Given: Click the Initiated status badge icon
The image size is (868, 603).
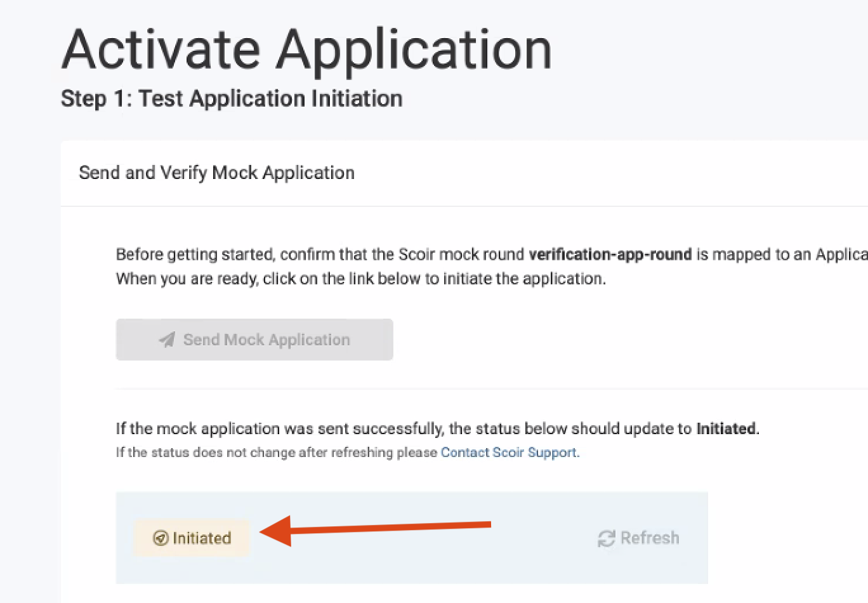Looking at the screenshot, I should point(161,538).
